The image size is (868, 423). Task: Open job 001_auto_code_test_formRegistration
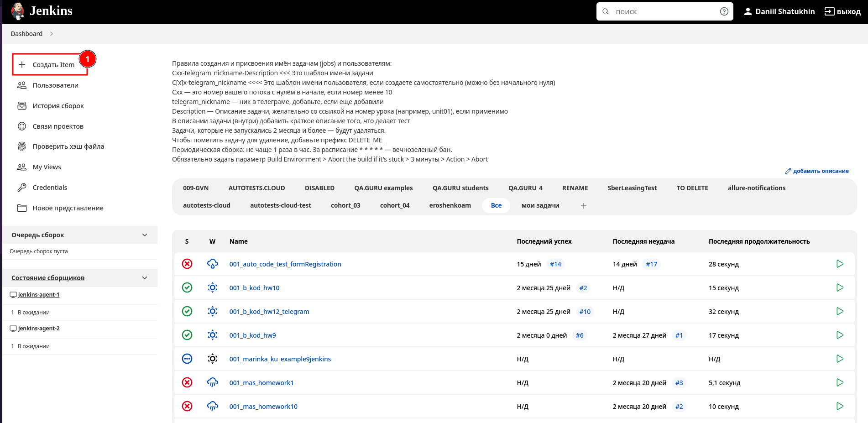pyautogui.click(x=285, y=264)
